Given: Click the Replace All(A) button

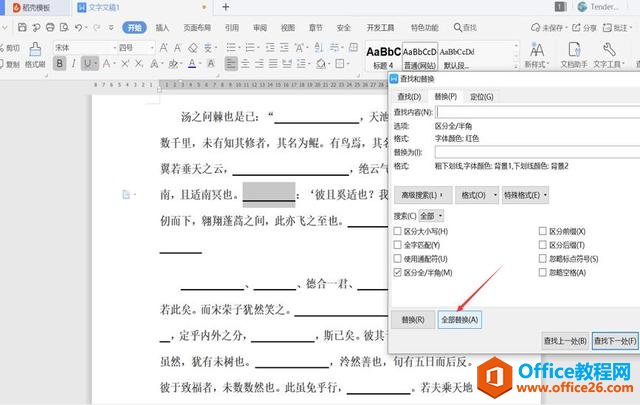Looking at the screenshot, I should pyautogui.click(x=460, y=319).
